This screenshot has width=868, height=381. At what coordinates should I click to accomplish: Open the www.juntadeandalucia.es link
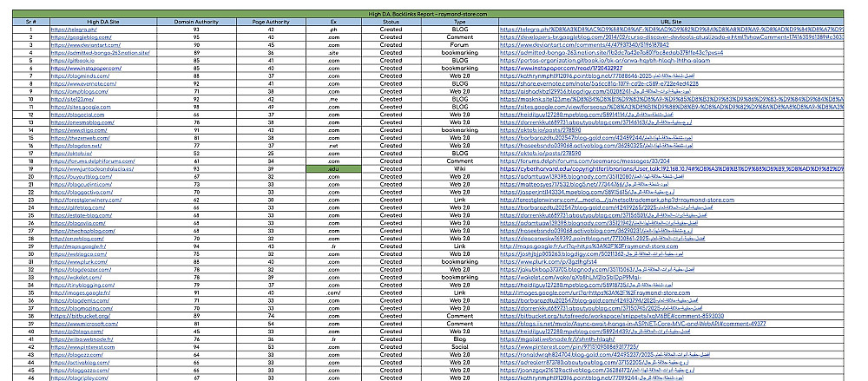click(x=91, y=169)
